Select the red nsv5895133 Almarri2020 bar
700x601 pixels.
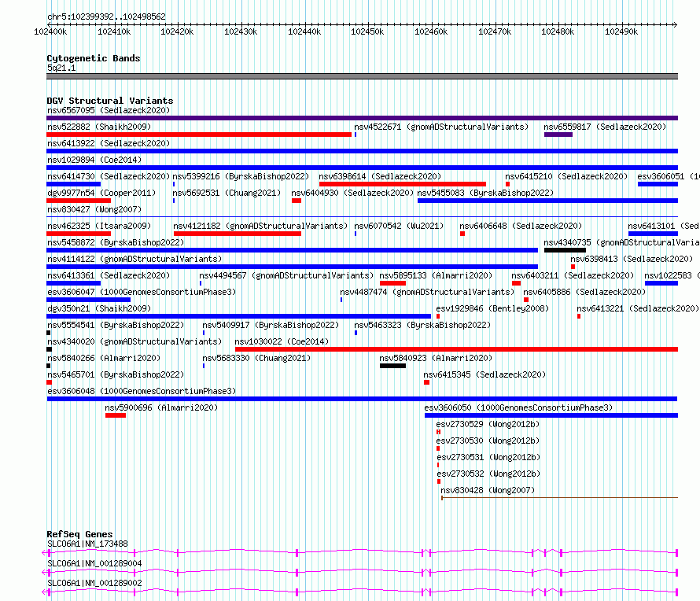click(x=392, y=283)
